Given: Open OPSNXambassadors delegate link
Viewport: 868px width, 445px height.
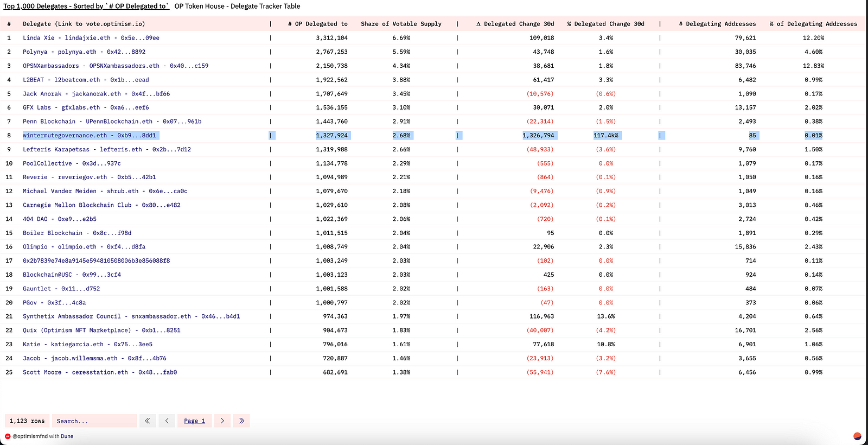Looking at the screenshot, I should (116, 66).
